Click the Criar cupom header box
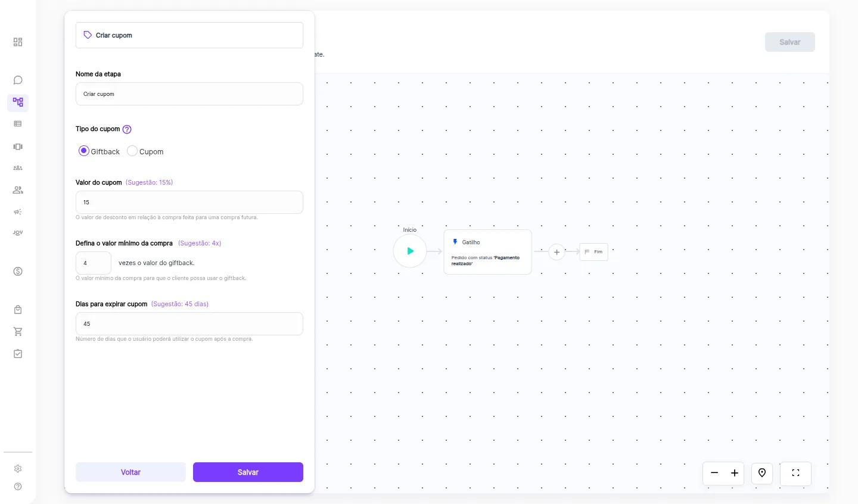 [x=189, y=35]
